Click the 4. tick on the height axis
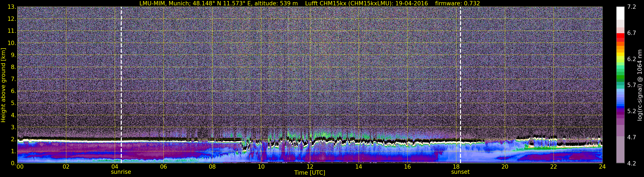Image resolution: width=644 pixels, height=177 pixels. pyautogui.click(x=13, y=115)
